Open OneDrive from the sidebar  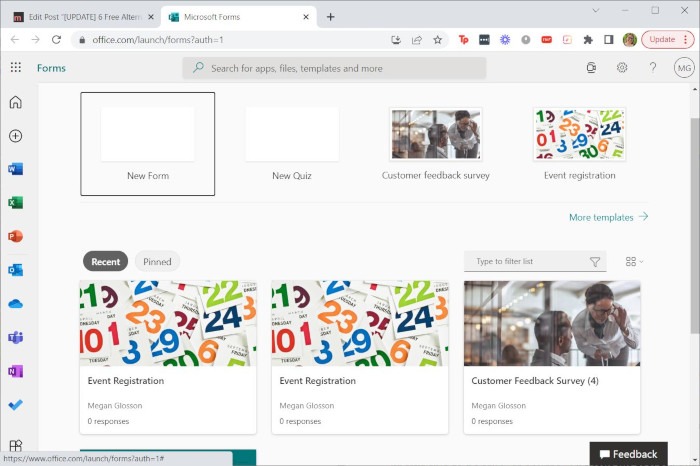[x=16, y=304]
